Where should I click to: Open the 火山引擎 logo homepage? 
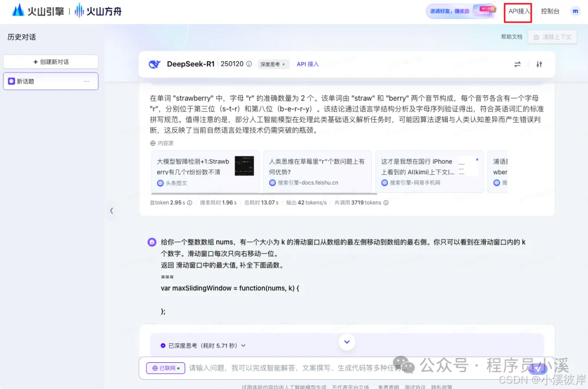pyautogui.click(x=38, y=11)
